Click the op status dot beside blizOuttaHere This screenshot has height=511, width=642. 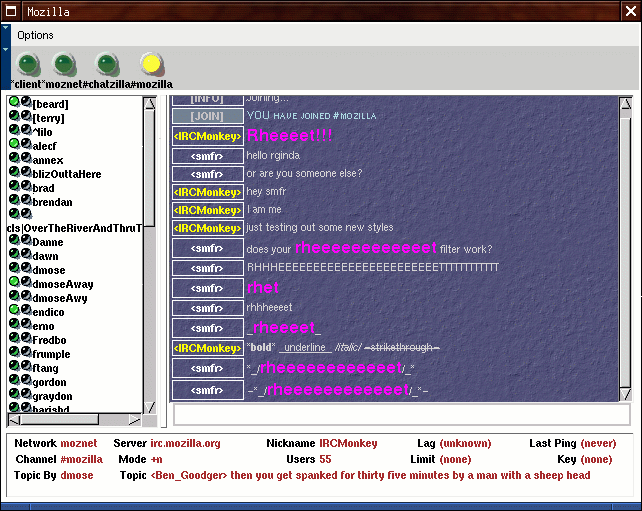14,172
